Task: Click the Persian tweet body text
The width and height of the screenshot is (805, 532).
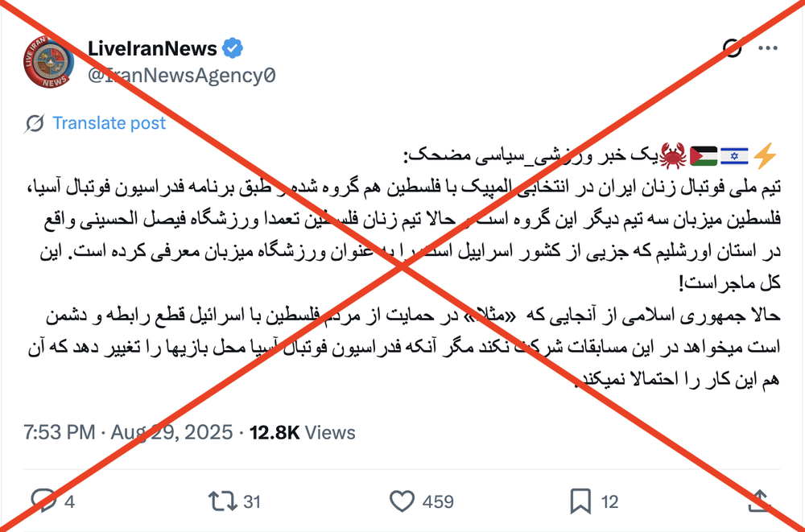Action: 403,266
